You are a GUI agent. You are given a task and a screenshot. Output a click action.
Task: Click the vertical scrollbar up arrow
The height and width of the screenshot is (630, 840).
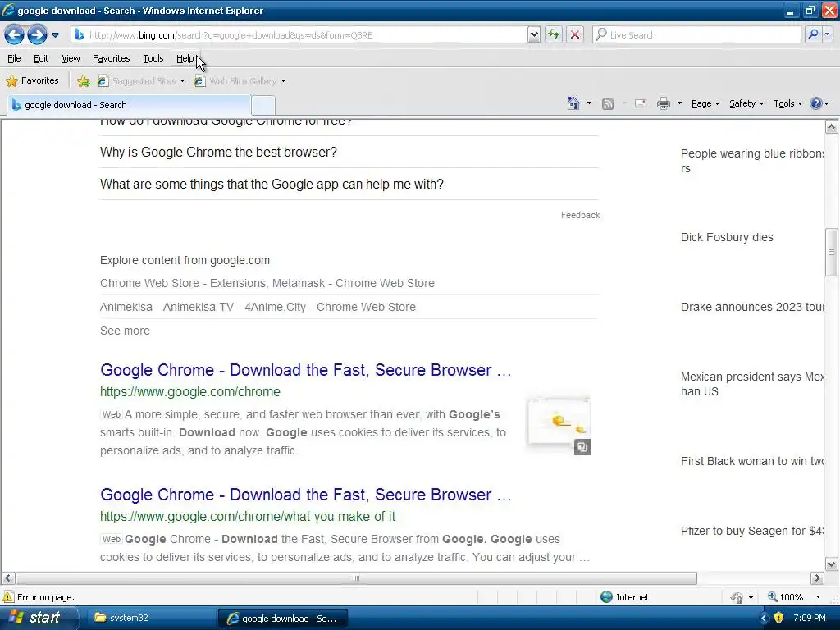[x=832, y=127]
